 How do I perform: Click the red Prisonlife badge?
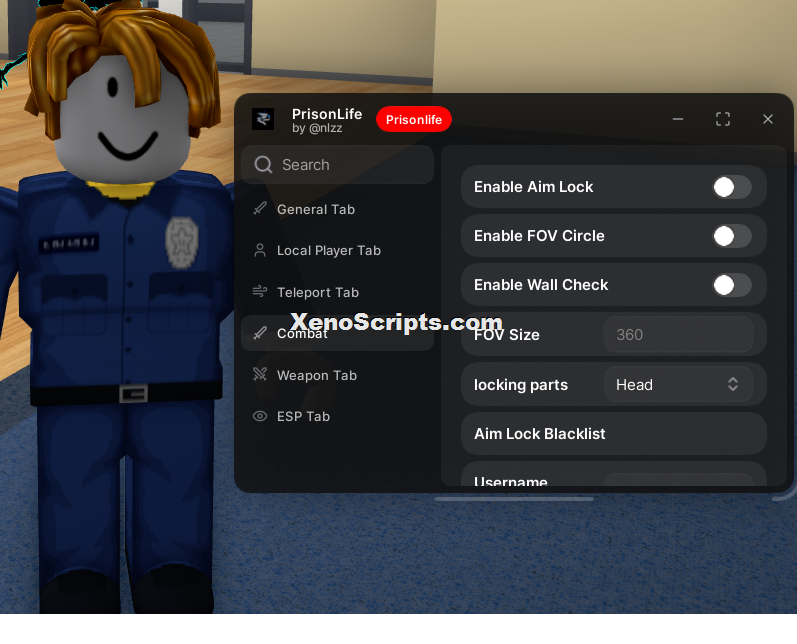click(x=414, y=119)
